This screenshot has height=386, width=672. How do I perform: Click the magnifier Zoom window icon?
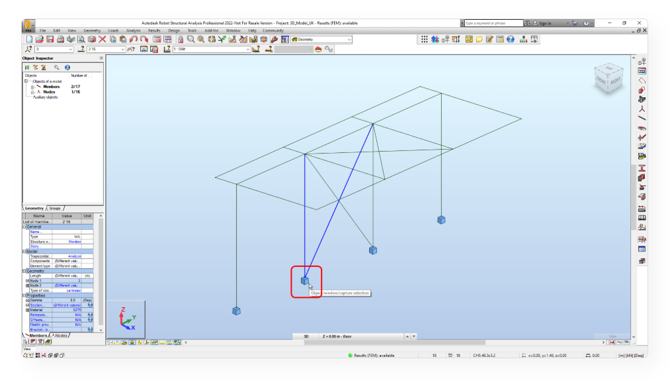[x=191, y=39]
